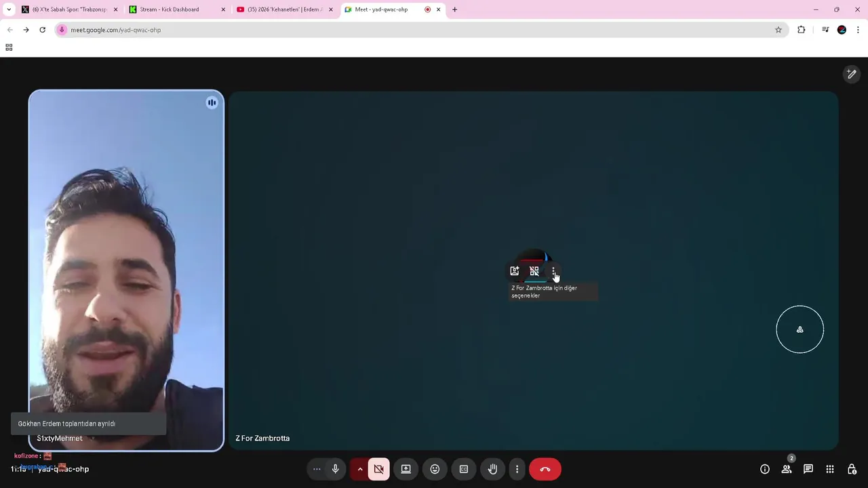The width and height of the screenshot is (868, 488).
Task: Show the participants panel
Action: 787,469
